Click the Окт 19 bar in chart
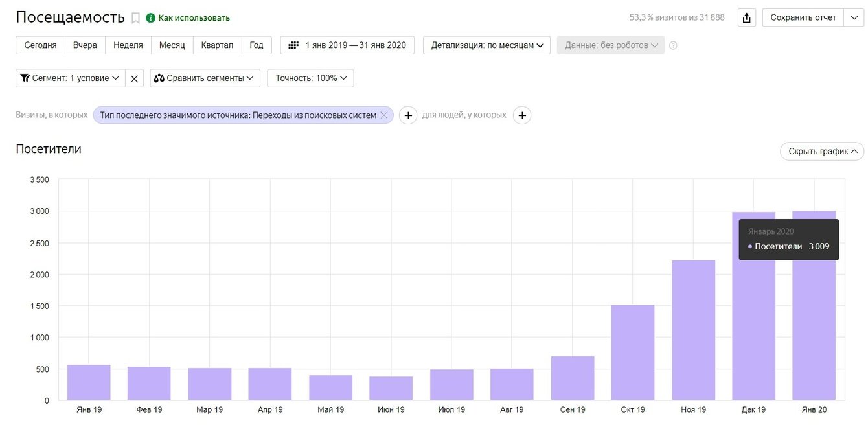Screen dimensions: 868x438 (x=633, y=353)
